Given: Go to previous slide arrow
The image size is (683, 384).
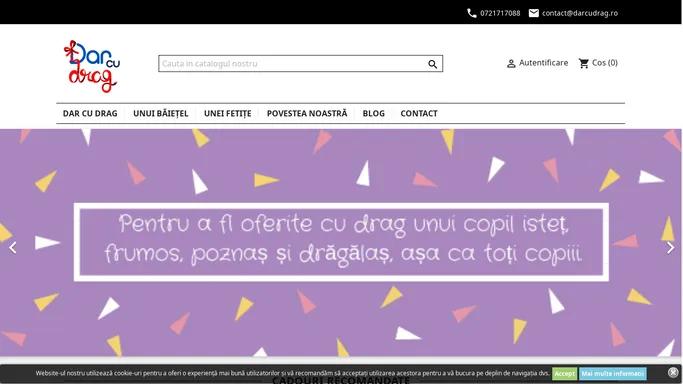Looking at the screenshot, I should click(13, 248).
